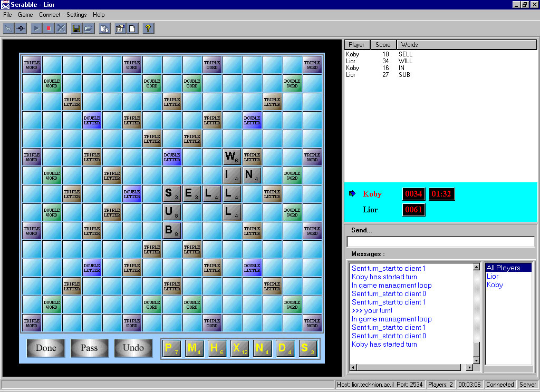Viewport: 540px width, 392px height.
Task: Click the Server status bar entry
Action: pyautogui.click(x=527, y=385)
